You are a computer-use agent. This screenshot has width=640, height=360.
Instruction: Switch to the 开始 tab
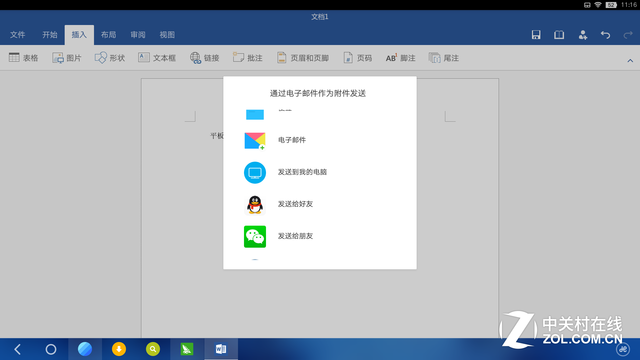(x=49, y=35)
